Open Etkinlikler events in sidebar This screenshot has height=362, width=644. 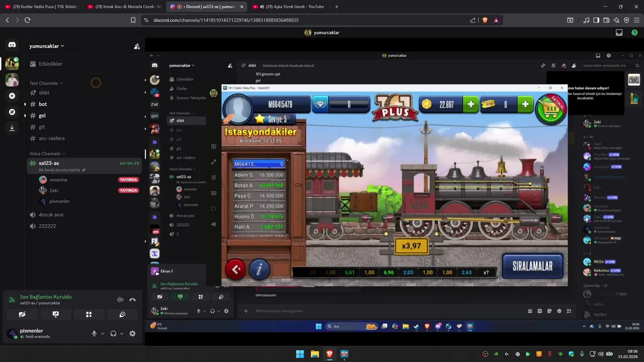pos(84,64)
